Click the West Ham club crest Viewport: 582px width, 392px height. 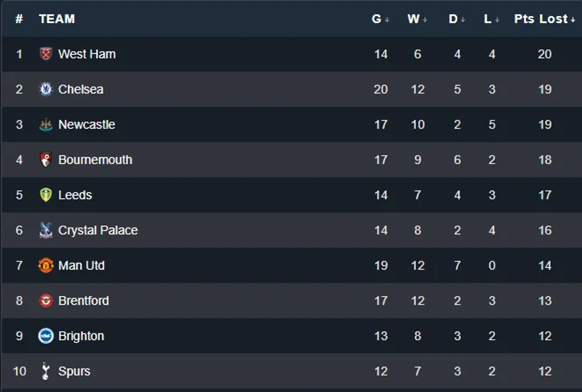[x=46, y=54]
